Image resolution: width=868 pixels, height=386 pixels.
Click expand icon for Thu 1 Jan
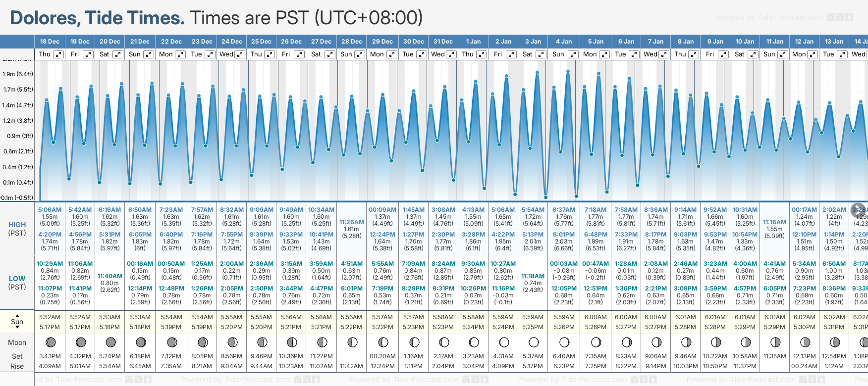coord(481,54)
